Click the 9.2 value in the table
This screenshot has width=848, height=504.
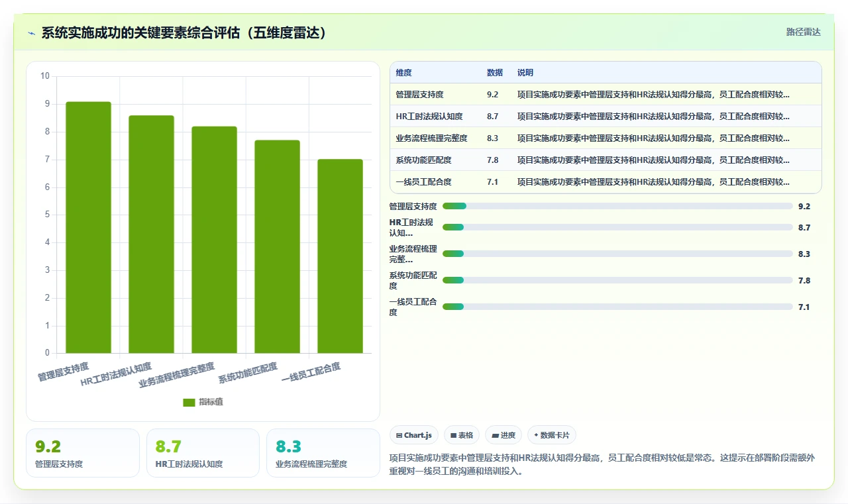click(x=492, y=95)
